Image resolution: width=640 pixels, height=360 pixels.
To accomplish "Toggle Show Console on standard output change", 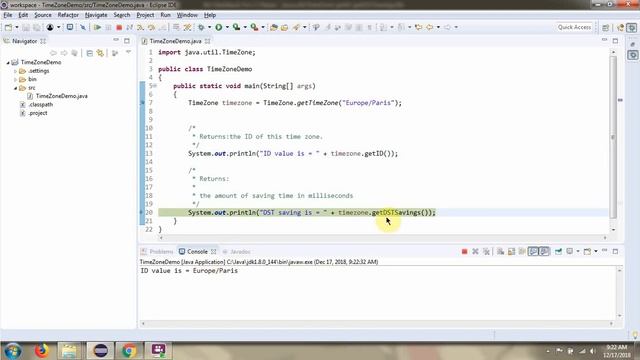I will tap(533, 251).
